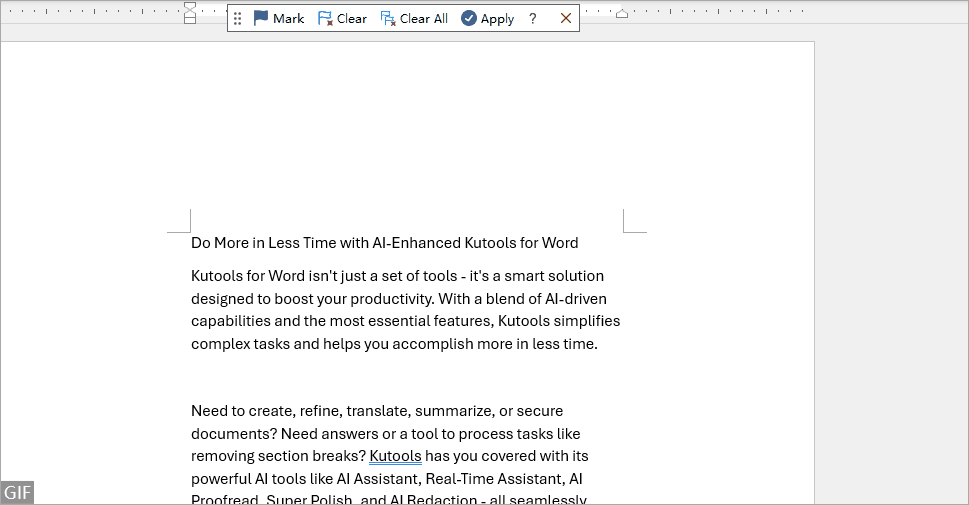This screenshot has width=969, height=505.
Task: Apply the marked formatting
Action: point(488,19)
